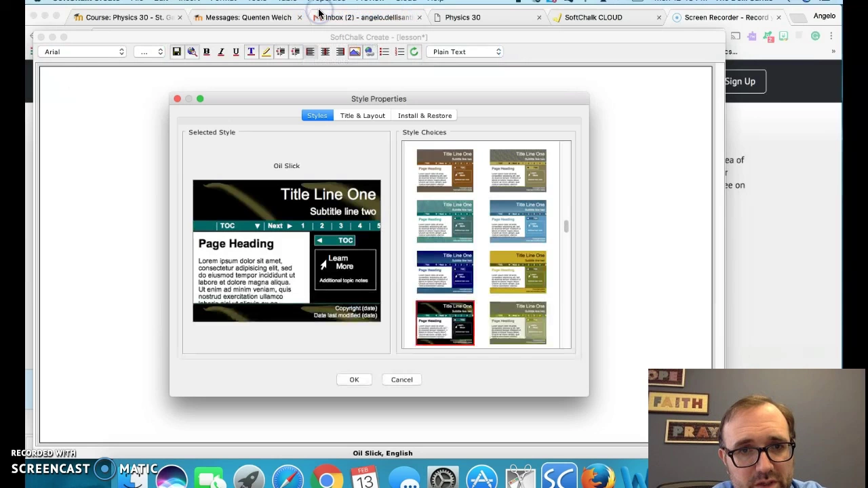
Task: Choose the selected black Oil Slick thumbnail
Action: pos(445,323)
